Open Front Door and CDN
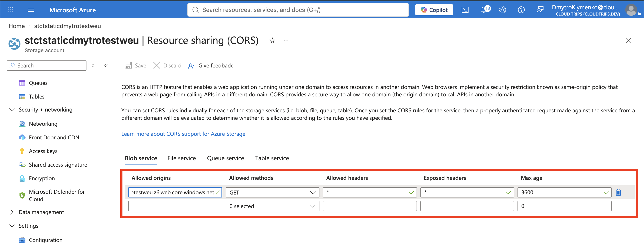The width and height of the screenshot is (644, 246). click(x=54, y=138)
